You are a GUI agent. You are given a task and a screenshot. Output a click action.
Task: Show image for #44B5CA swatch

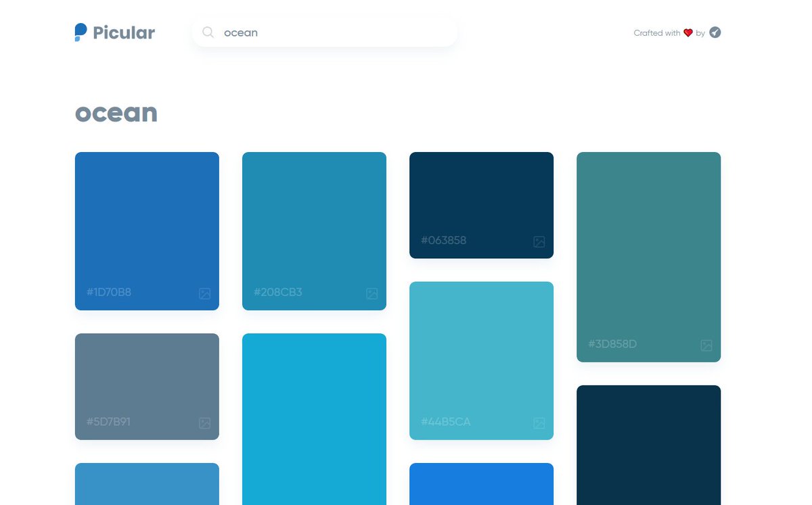[539, 423]
